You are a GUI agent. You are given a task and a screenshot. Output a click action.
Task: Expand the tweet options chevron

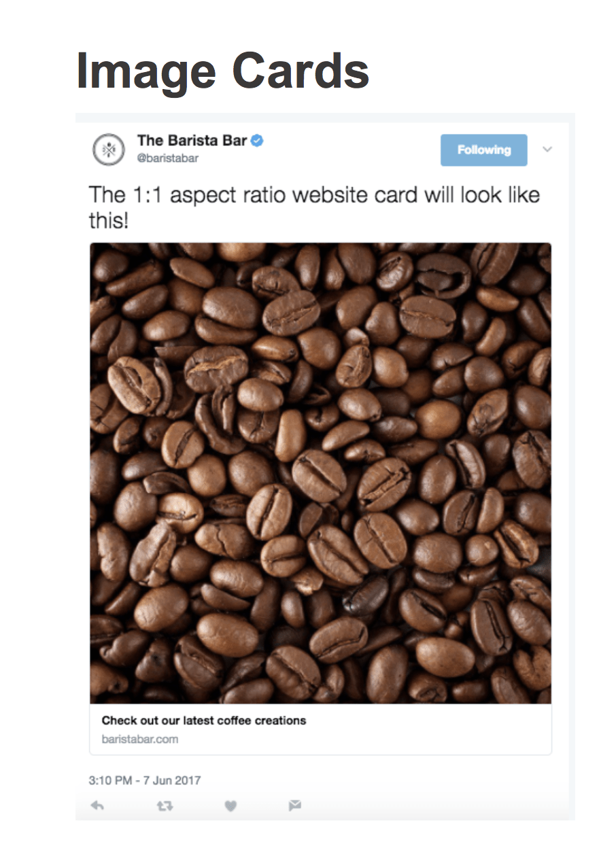(547, 150)
